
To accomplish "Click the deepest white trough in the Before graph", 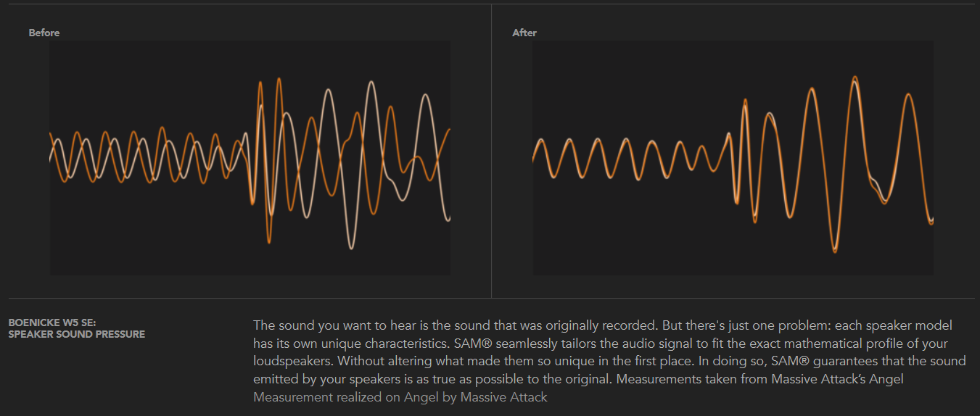I will pos(352,249).
